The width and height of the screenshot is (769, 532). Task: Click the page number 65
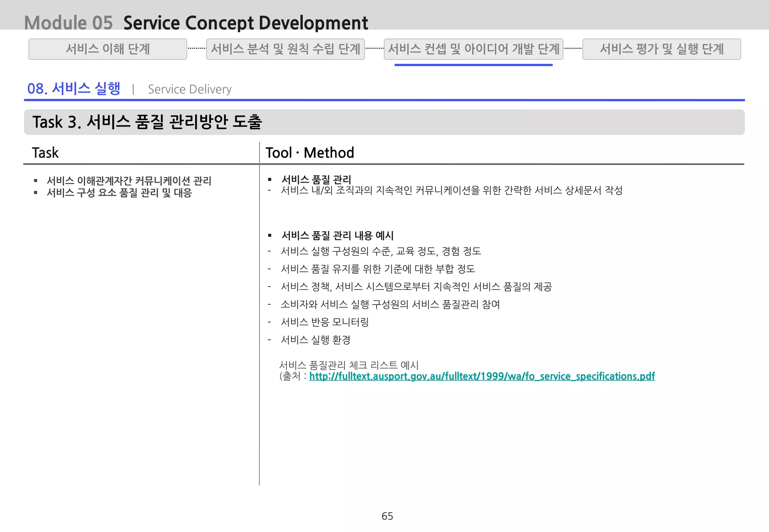coord(387,516)
